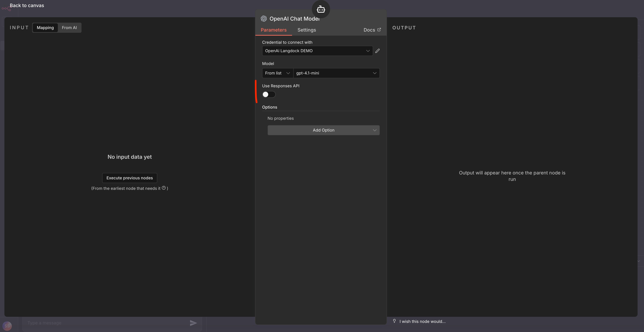Click the Type a message input field
Screen dimensions: 644x332
(x=105, y=323)
